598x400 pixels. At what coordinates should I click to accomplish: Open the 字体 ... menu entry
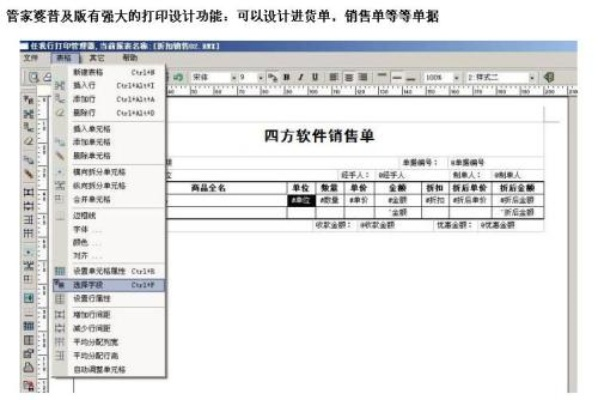(109, 229)
